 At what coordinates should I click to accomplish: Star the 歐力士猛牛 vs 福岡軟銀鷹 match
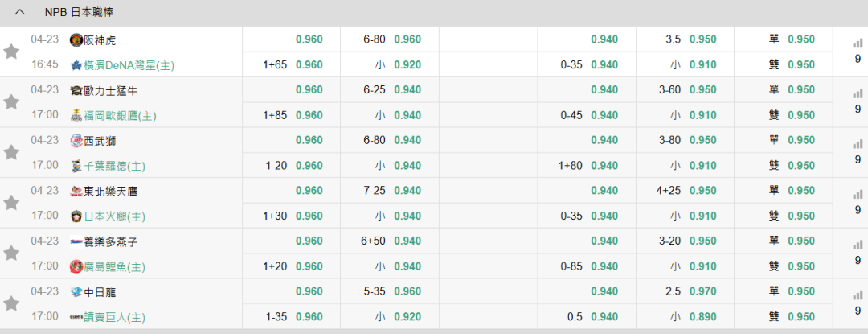pos(11,102)
